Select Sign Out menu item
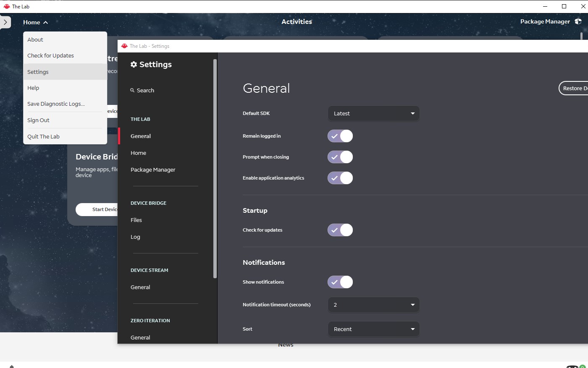Image resolution: width=588 pixels, height=368 pixels. pyautogui.click(x=65, y=120)
